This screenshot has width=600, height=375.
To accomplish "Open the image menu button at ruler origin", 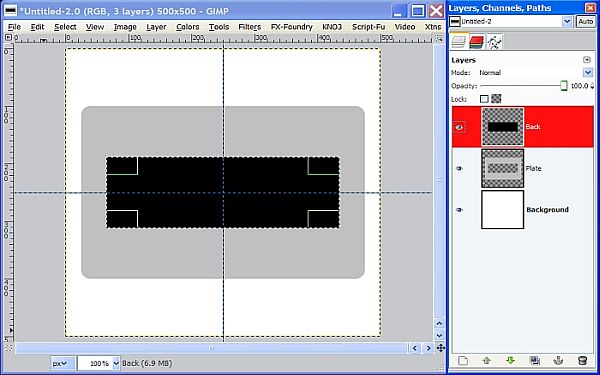I will point(8,38).
